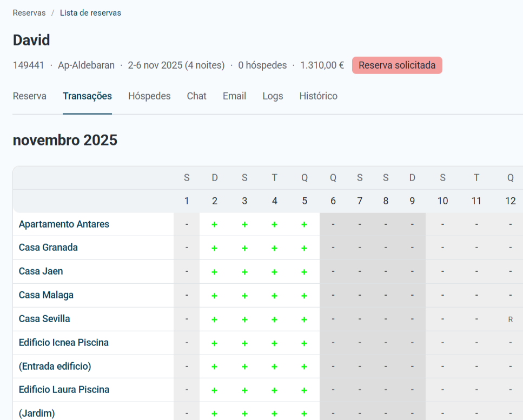This screenshot has width=523, height=420.
Task: Click green plus for Apartamento Antares day 2
Action: tap(215, 225)
